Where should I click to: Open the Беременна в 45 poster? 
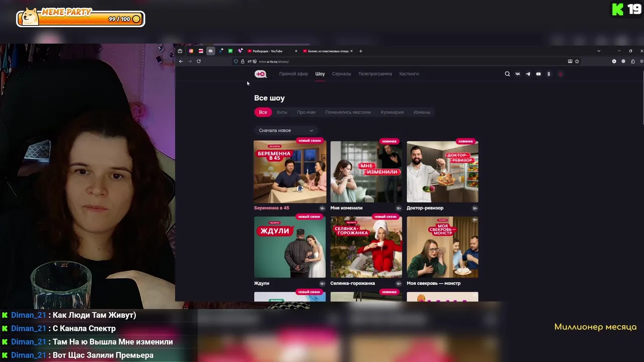click(290, 171)
